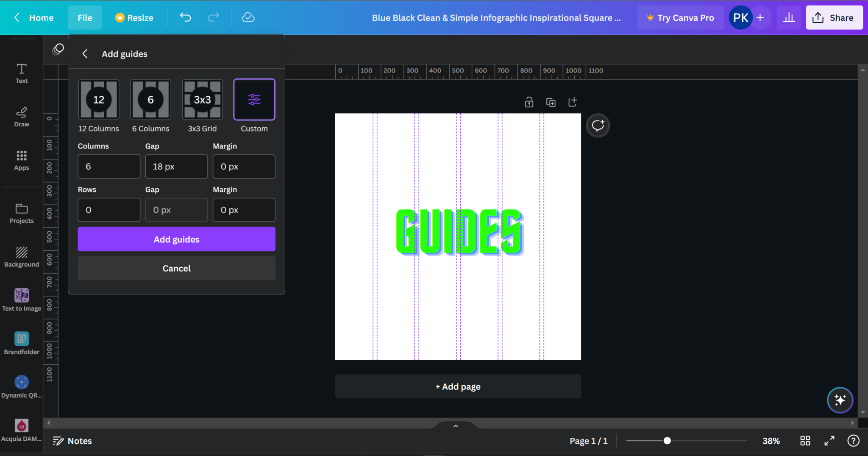This screenshot has width=868, height=456.
Task: Open the Resize menu
Action: (x=134, y=17)
